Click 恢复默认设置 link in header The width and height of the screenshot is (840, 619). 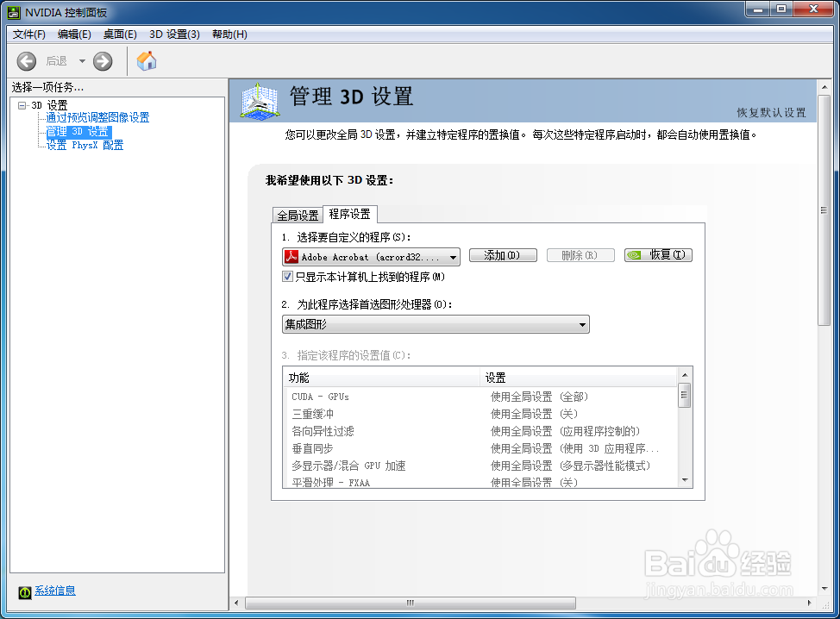pos(771,112)
